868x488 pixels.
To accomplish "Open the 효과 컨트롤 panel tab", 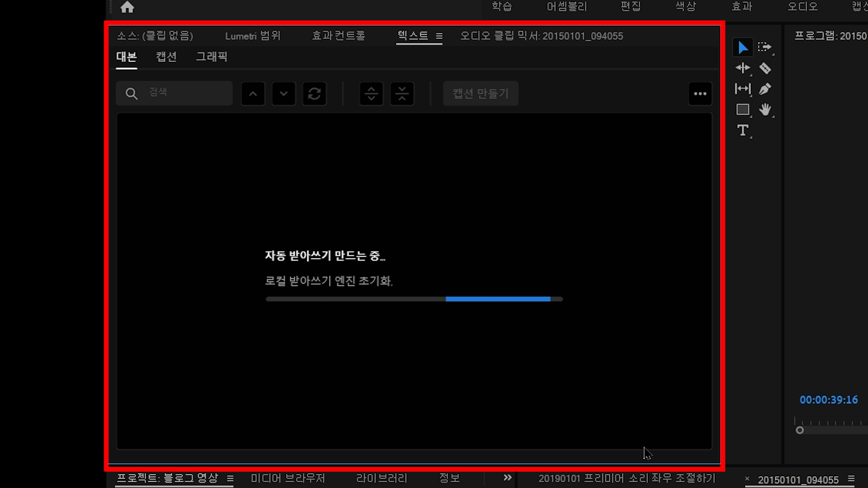I will 338,36.
